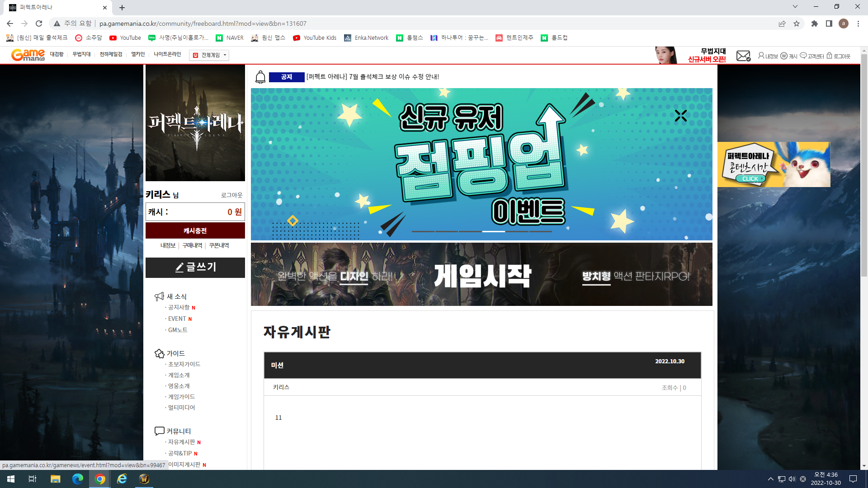Go back to previous page
This screenshot has width=868, height=488.
(x=10, y=23)
